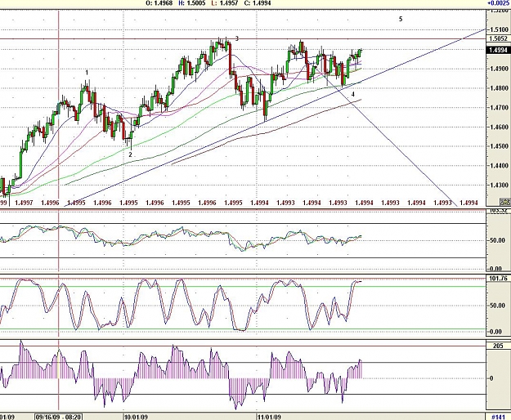Click the 205 histogram value tag
511x420 pixels.
point(498,346)
